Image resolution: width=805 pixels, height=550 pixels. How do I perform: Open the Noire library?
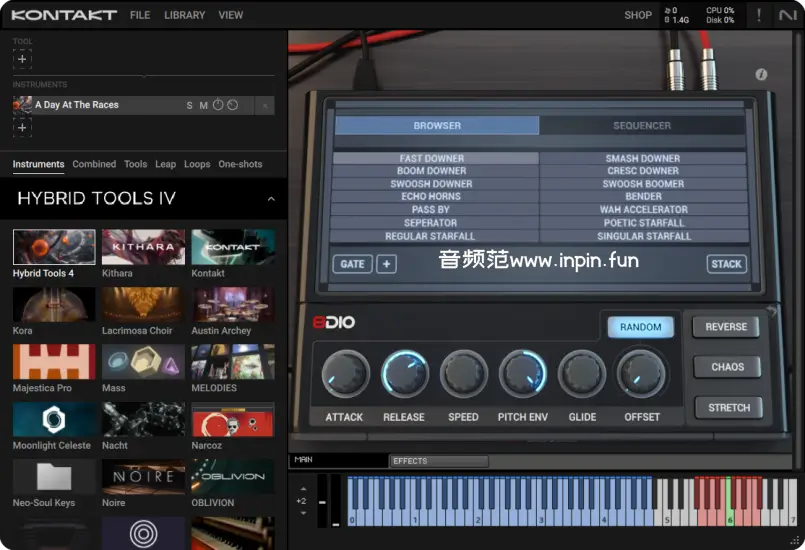143,477
